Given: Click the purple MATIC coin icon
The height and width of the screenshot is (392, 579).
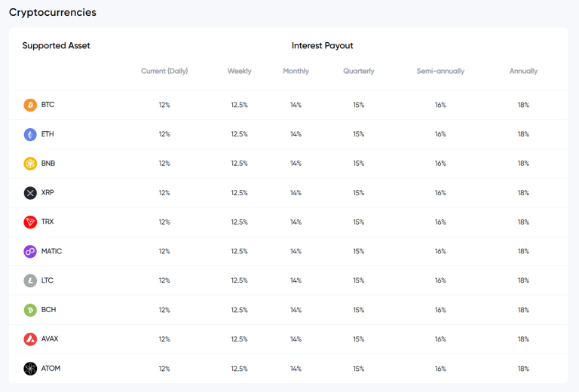Looking at the screenshot, I should (30, 252).
